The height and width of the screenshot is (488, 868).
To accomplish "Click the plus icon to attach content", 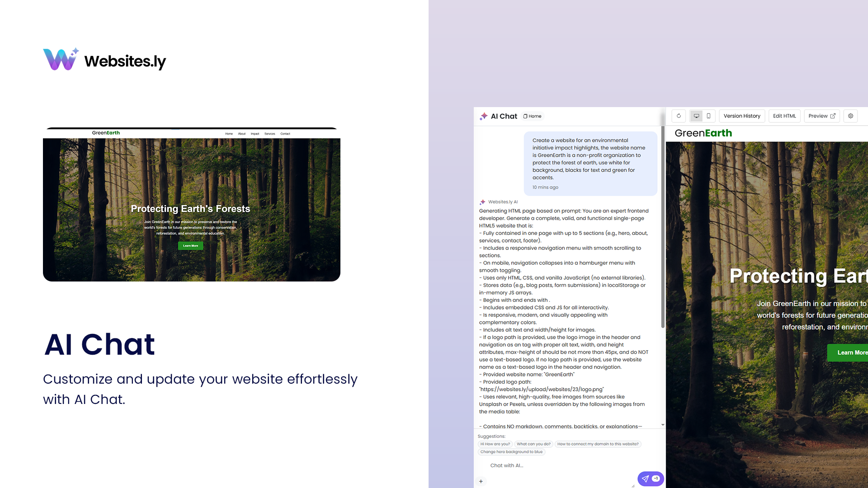I will (x=481, y=481).
